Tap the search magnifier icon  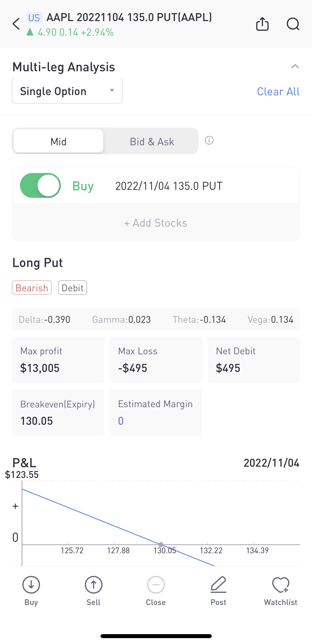coord(293,24)
